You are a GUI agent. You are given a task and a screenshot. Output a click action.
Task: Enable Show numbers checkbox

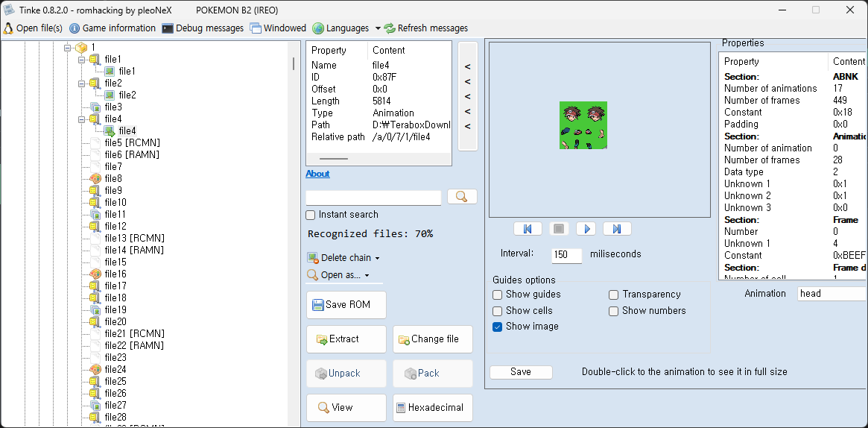[613, 311]
